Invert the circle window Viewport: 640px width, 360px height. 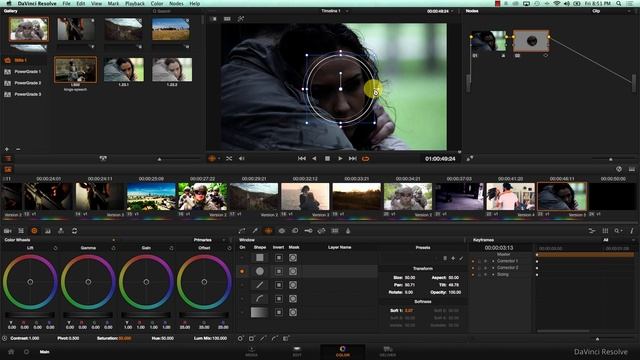pos(278,271)
